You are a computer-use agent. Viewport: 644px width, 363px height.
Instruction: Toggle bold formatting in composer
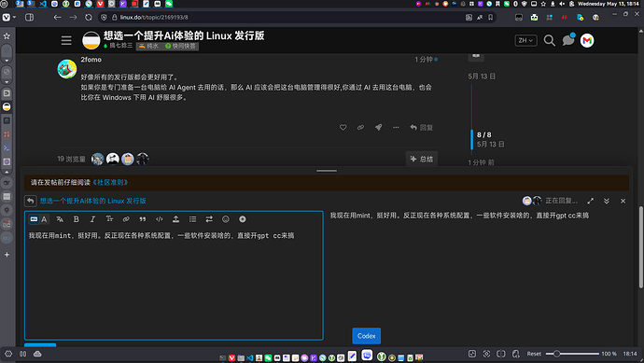point(76,219)
